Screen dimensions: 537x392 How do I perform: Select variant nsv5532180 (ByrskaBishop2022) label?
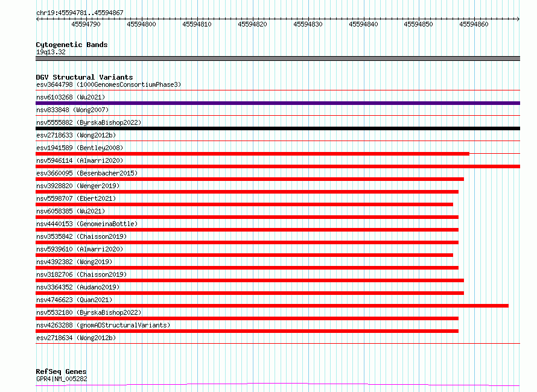pos(89,312)
